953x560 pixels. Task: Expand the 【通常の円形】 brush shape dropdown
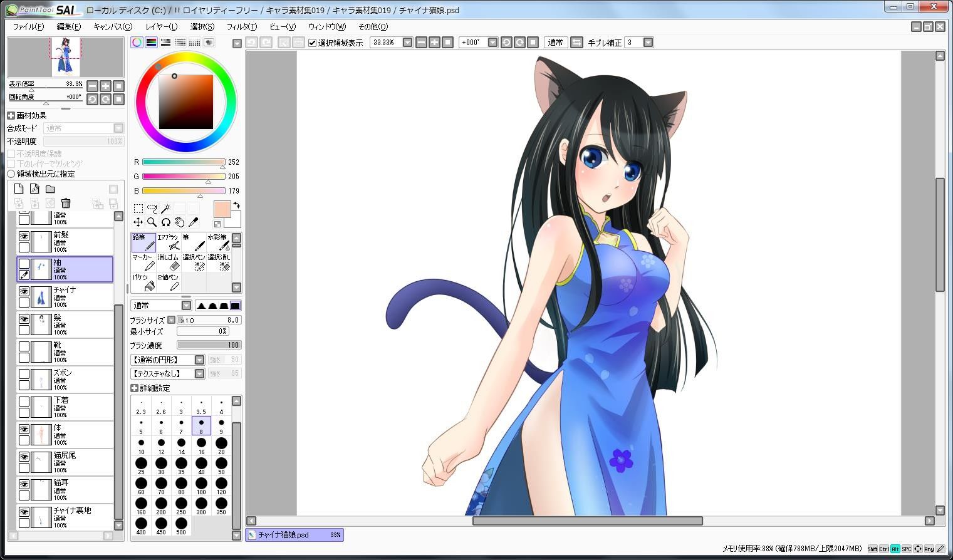(199, 360)
